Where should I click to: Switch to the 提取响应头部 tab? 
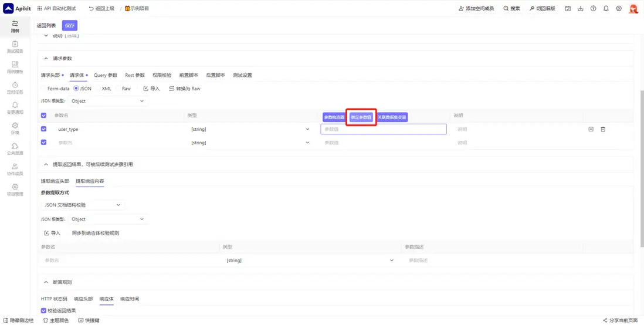pos(55,181)
